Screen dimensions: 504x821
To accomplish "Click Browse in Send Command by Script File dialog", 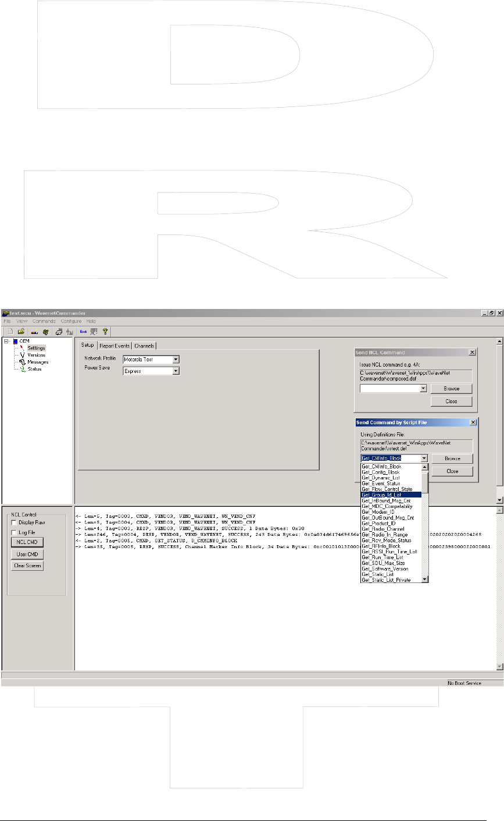I will click(451, 459).
